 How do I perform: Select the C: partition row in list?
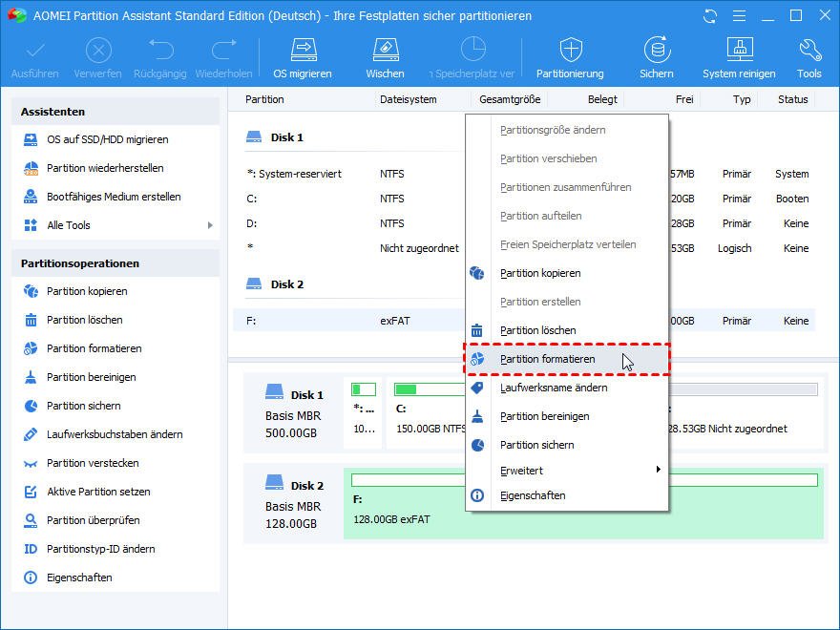click(524, 199)
